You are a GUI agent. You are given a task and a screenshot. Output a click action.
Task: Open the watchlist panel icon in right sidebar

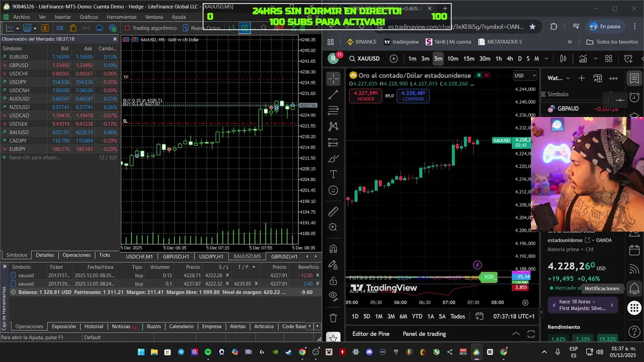point(634,78)
